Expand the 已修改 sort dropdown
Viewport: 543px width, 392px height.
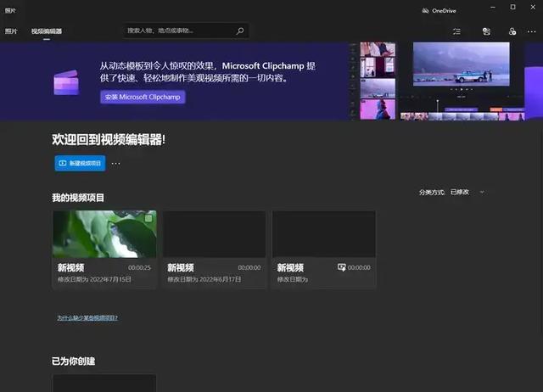(x=467, y=193)
